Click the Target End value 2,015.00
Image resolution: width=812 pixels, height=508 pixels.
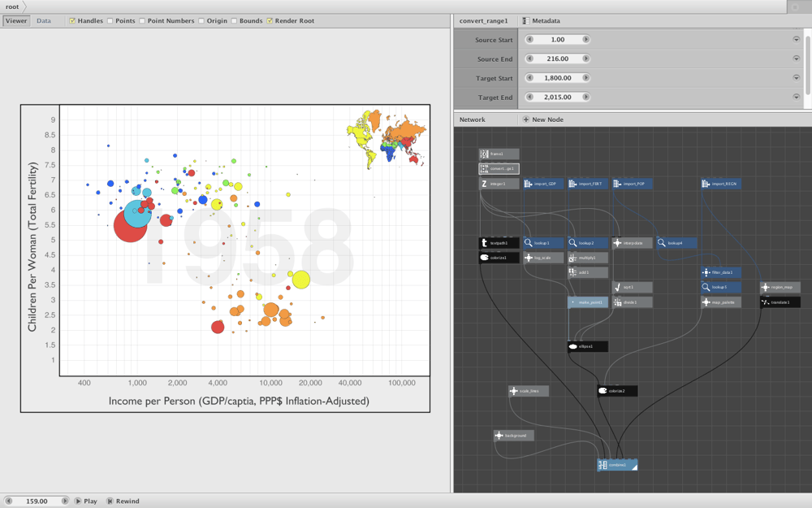point(558,97)
